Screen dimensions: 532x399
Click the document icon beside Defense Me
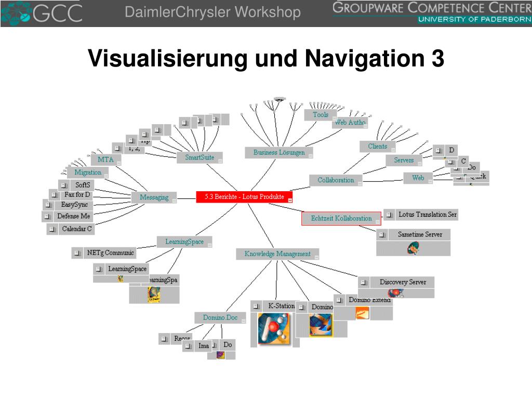47,216
